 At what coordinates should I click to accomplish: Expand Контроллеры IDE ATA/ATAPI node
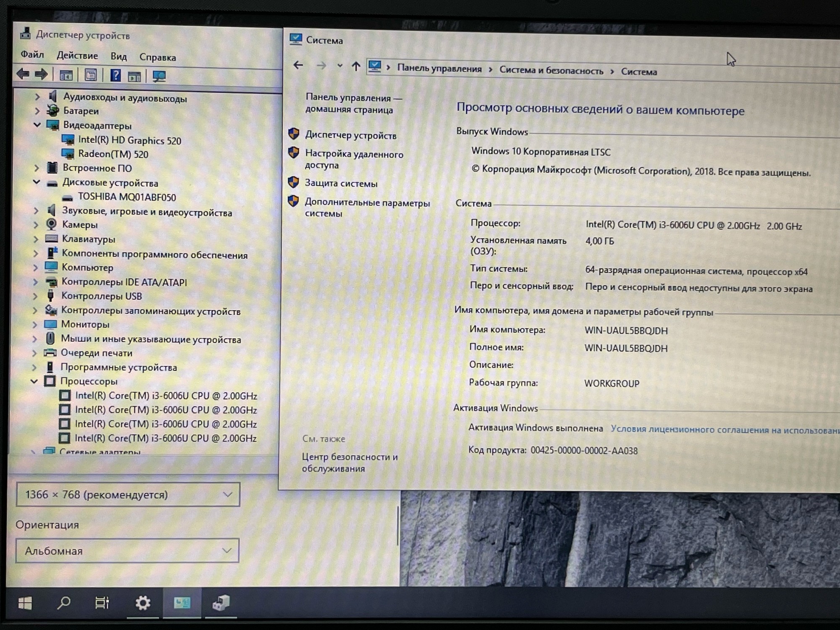pos(36,282)
